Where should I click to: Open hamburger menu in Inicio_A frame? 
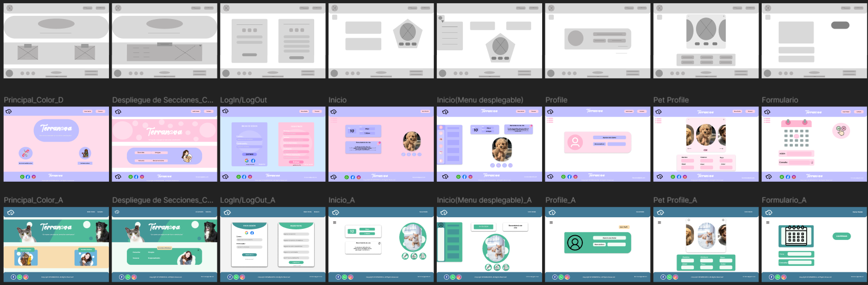coord(334,222)
